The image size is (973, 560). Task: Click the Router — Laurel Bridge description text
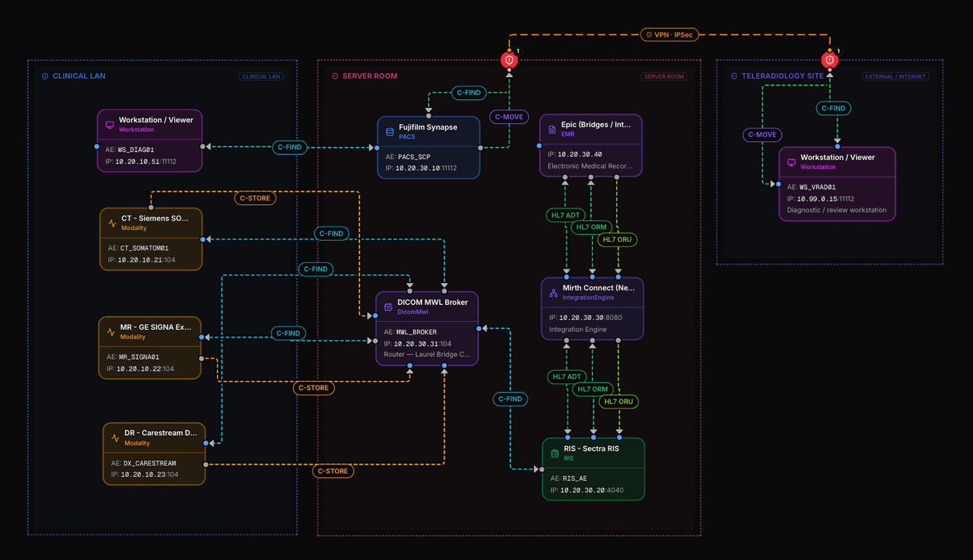[427, 354]
